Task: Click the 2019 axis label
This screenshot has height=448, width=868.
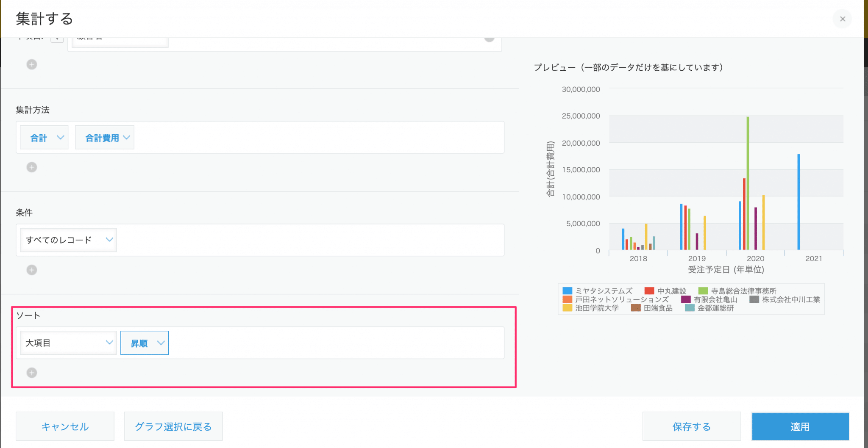Action: (x=697, y=258)
